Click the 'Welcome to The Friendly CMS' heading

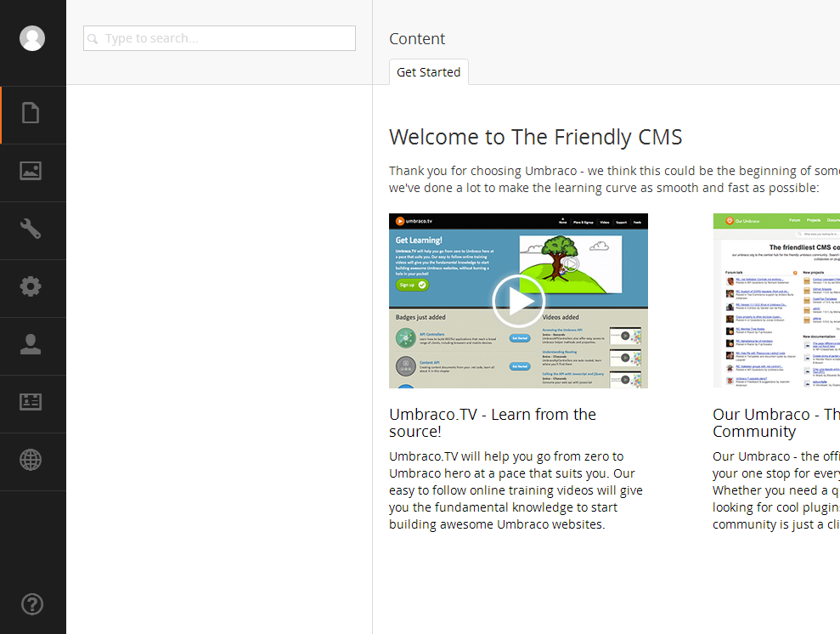[x=536, y=137]
